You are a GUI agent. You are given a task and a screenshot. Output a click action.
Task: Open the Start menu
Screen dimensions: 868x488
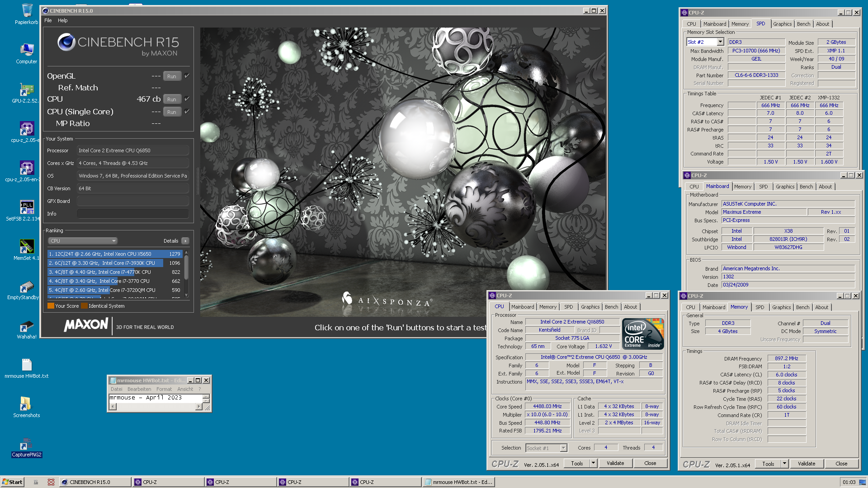pyautogui.click(x=12, y=482)
